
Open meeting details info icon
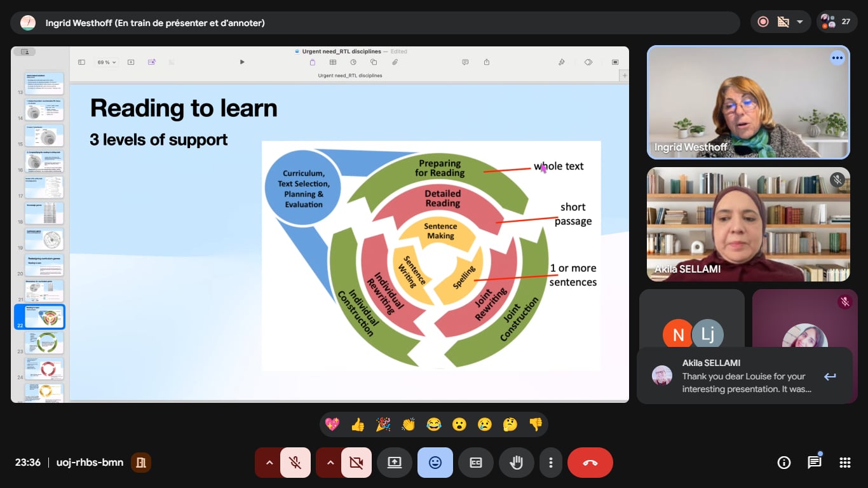pos(783,463)
